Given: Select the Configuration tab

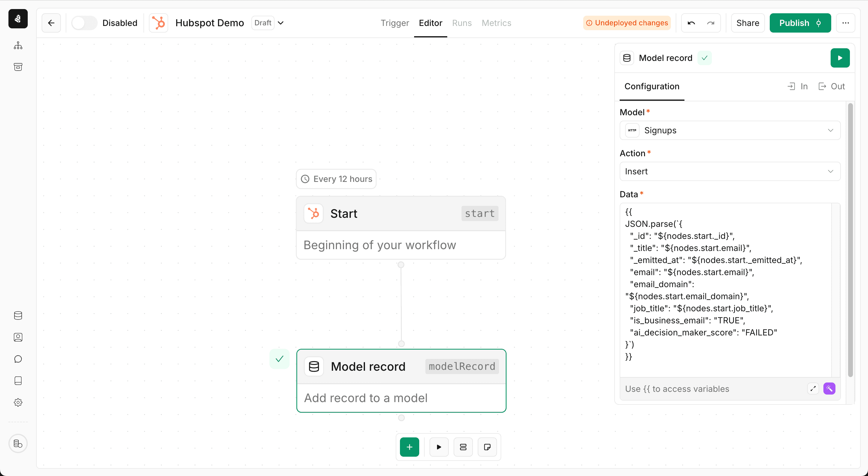Looking at the screenshot, I should tap(652, 86).
